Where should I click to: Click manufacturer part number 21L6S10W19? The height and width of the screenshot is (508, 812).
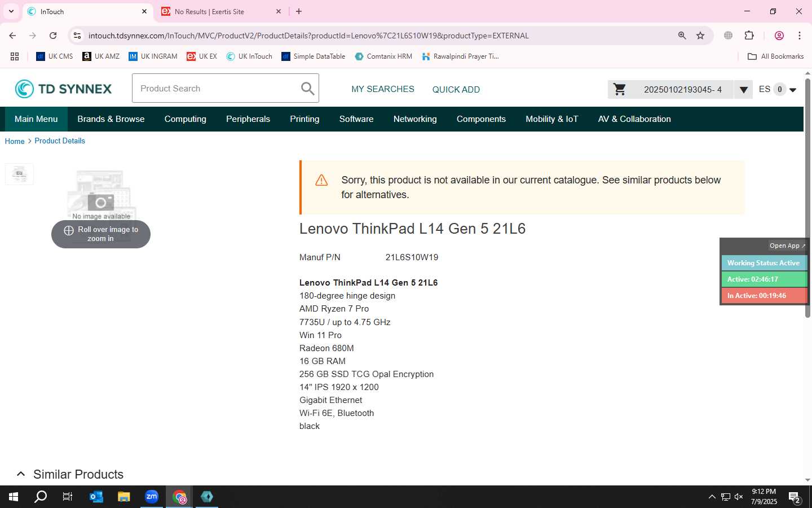412,257
